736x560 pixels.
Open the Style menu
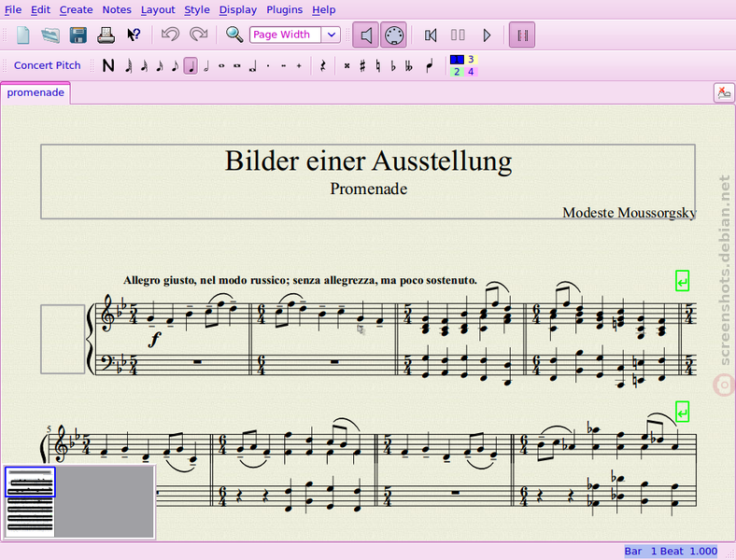[x=197, y=10]
